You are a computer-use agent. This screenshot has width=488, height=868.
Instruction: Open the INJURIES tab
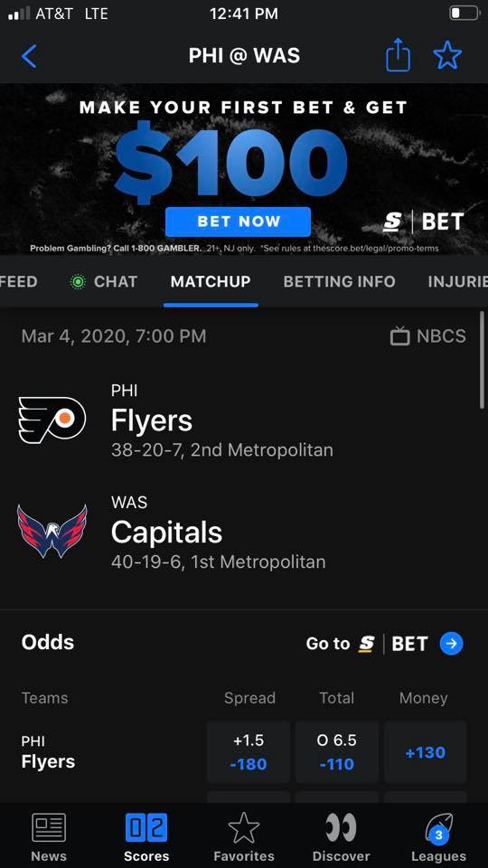point(457,281)
